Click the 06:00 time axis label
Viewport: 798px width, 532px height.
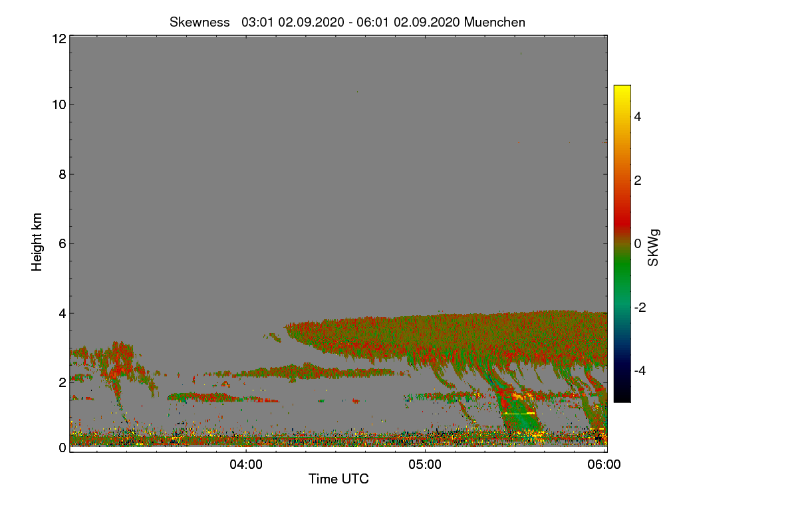[604, 465]
